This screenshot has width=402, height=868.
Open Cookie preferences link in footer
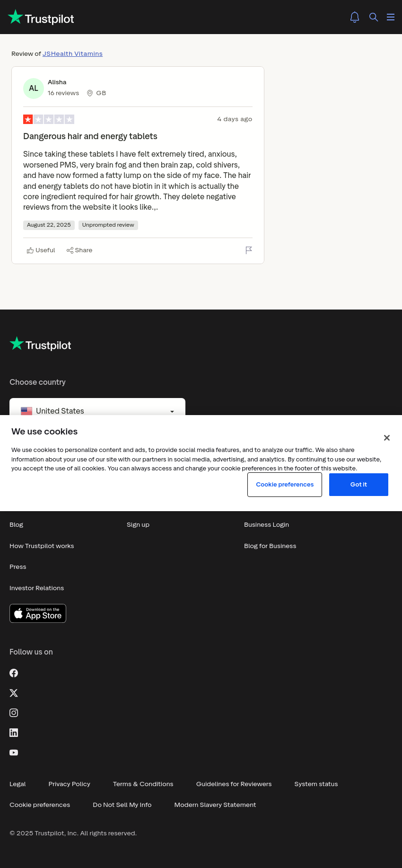40,805
